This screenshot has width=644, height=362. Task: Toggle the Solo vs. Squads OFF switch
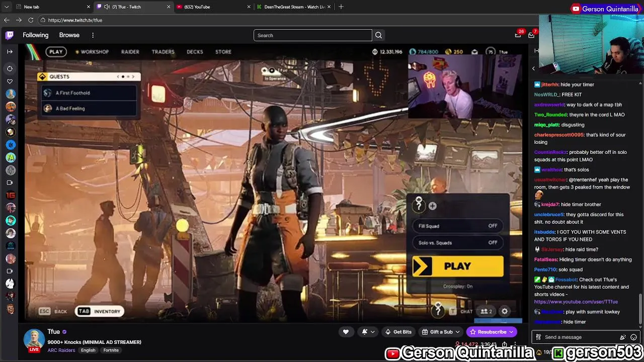tap(457, 243)
